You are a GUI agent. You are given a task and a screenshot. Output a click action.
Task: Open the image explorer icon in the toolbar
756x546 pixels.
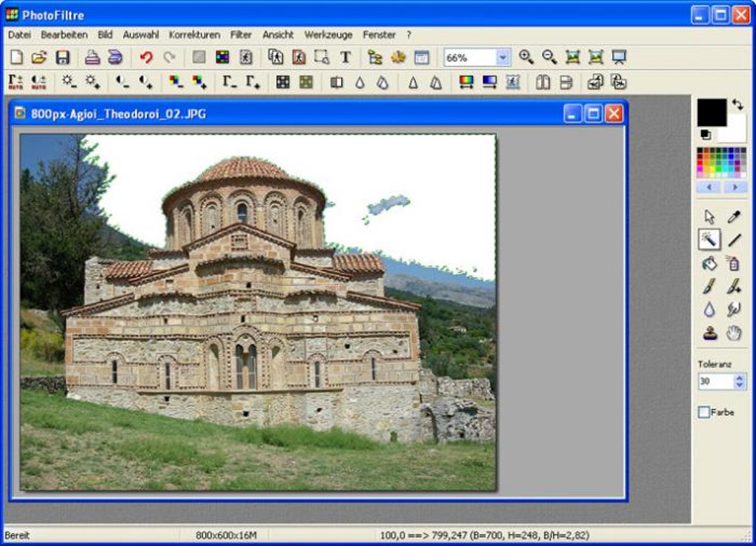pyautogui.click(x=374, y=57)
